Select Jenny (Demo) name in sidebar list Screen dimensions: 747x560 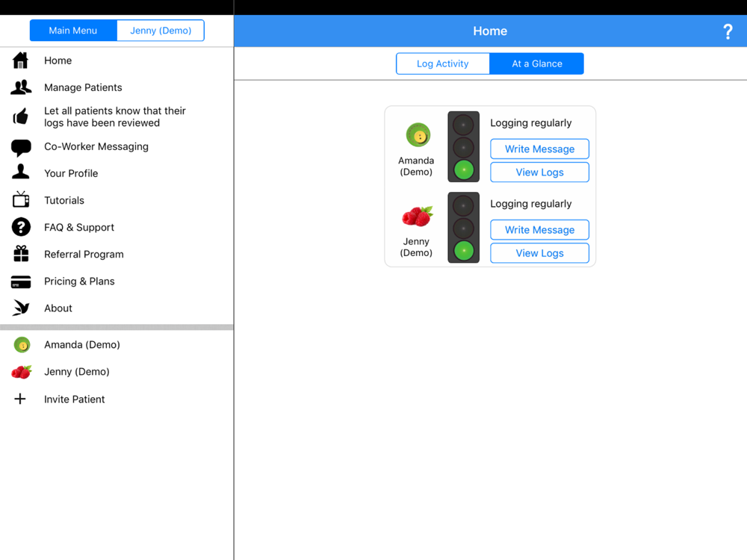click(77, 372)
